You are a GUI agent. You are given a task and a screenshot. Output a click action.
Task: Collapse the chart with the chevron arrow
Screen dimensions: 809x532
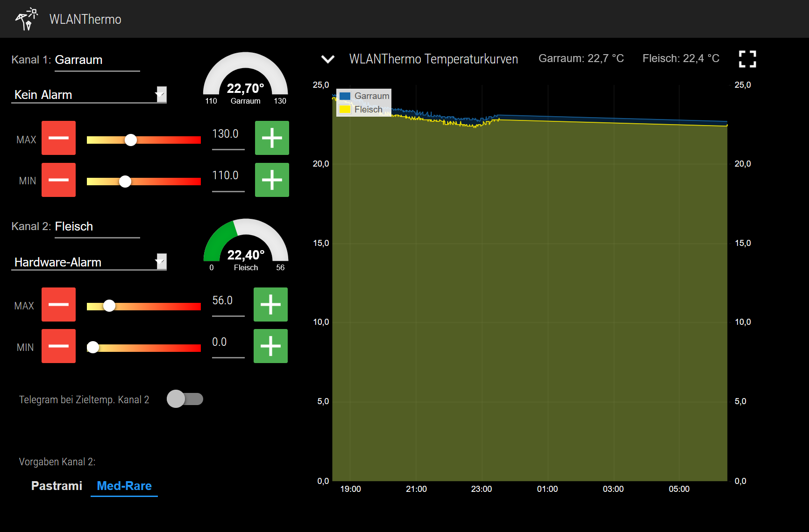(328, 59)
